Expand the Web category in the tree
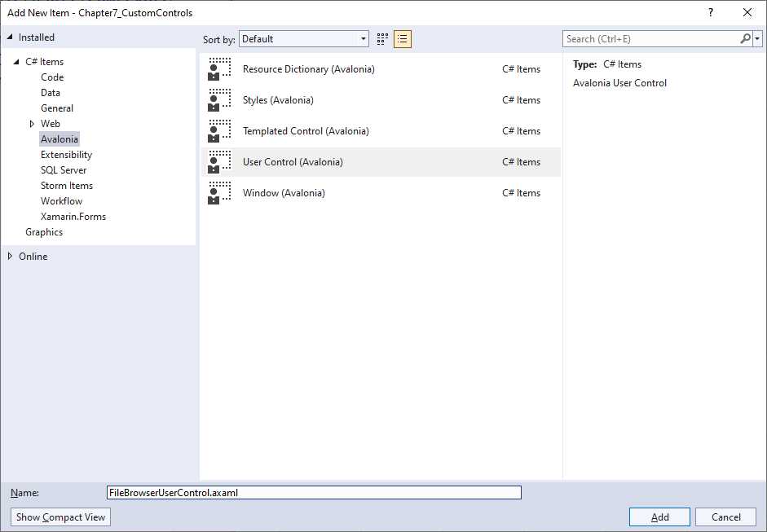The width and height of the screenshot is (767, 532). point(33,123)
